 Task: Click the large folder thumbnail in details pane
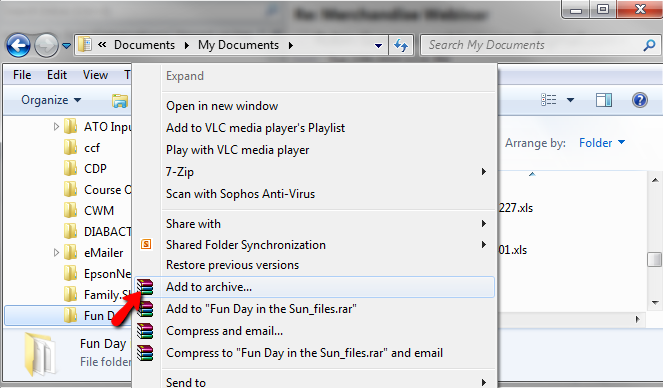tap(40, 355)
